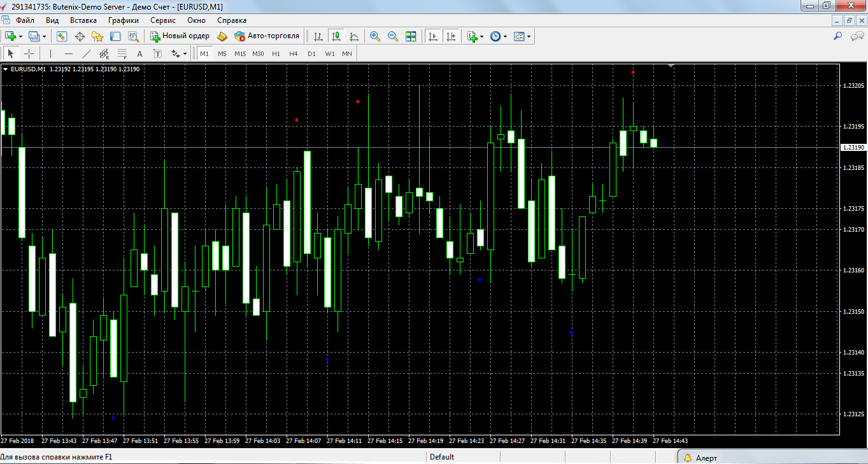
Task: Open the arrows objects icon
Action: click(176, 54)
